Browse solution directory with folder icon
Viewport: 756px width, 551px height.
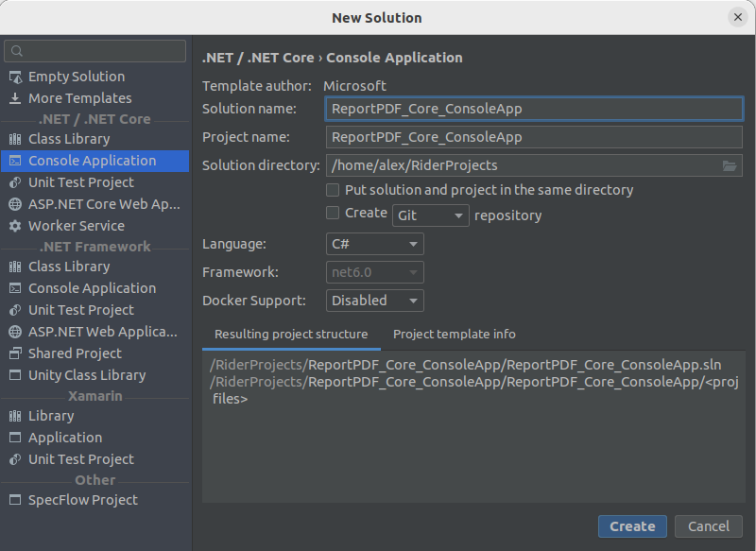(730, 165)
